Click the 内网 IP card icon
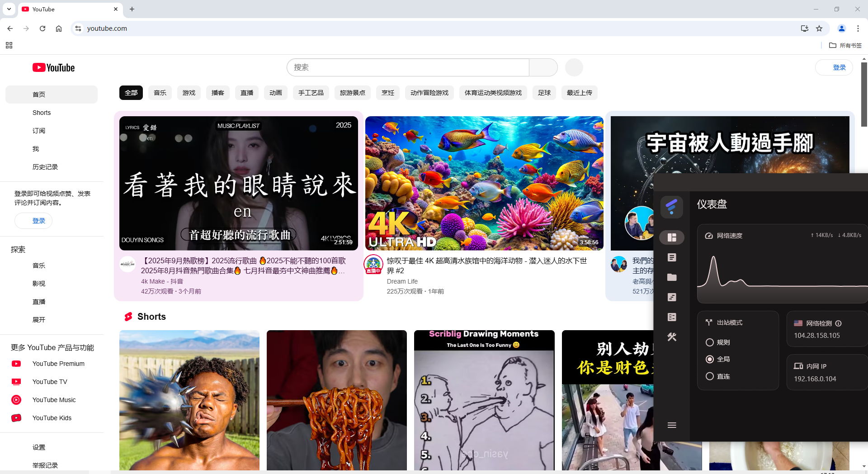 click(798, 366)
